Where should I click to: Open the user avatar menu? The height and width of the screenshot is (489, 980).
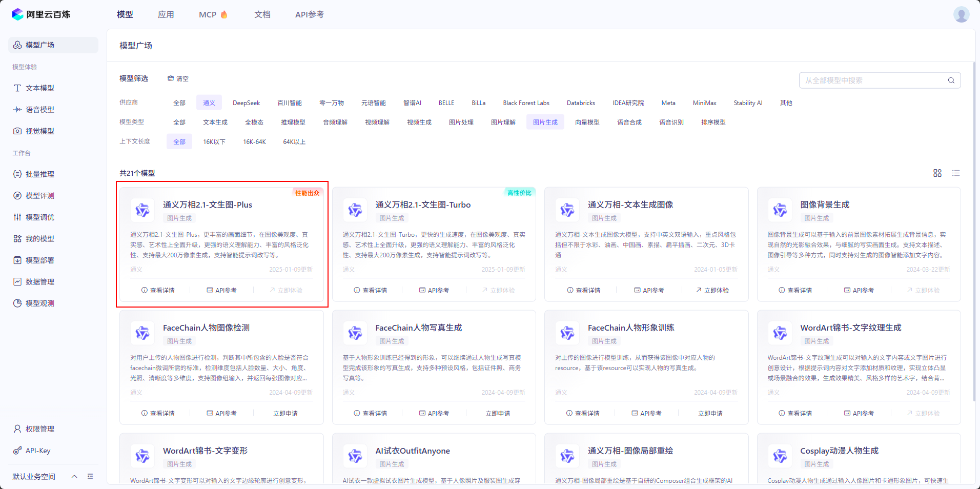tap(961, 14)
